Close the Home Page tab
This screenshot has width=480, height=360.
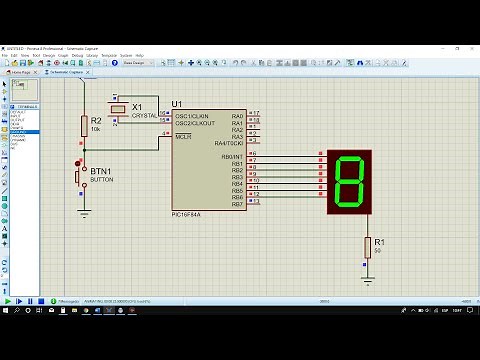pos(35,72)
